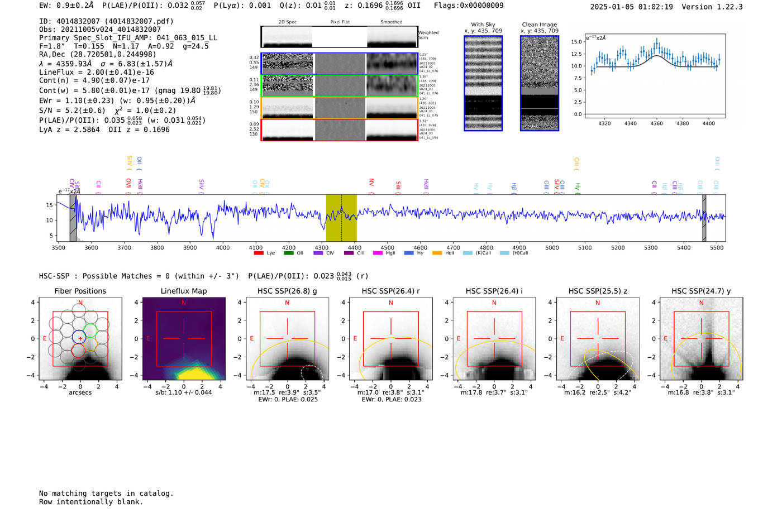The height and width of the screenshot is (532, 782).
Task: Click the green fiber circle in Fiber Positions
Action: (90, 330)
